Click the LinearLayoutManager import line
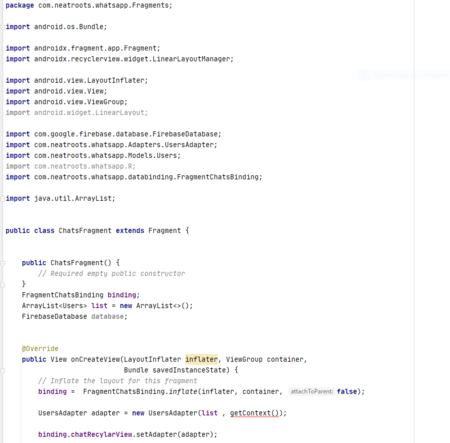The width and height of the screenshot is (450, 443). click(119, 59)
